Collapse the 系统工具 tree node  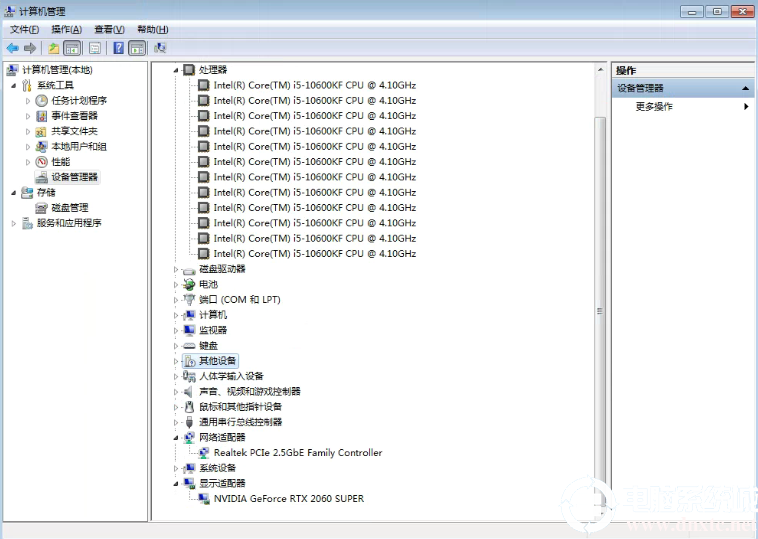pos(14,86)
